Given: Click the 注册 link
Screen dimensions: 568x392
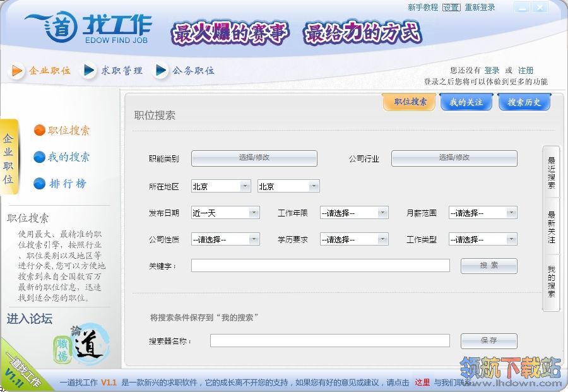Looking at the screenshot, I should pos(526,70).
